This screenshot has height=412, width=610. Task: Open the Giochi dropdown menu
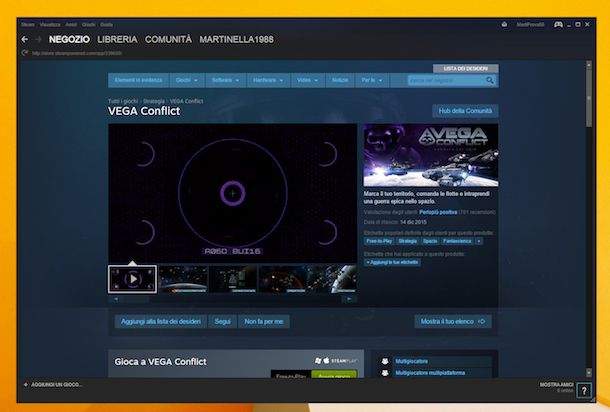[187, 80]
